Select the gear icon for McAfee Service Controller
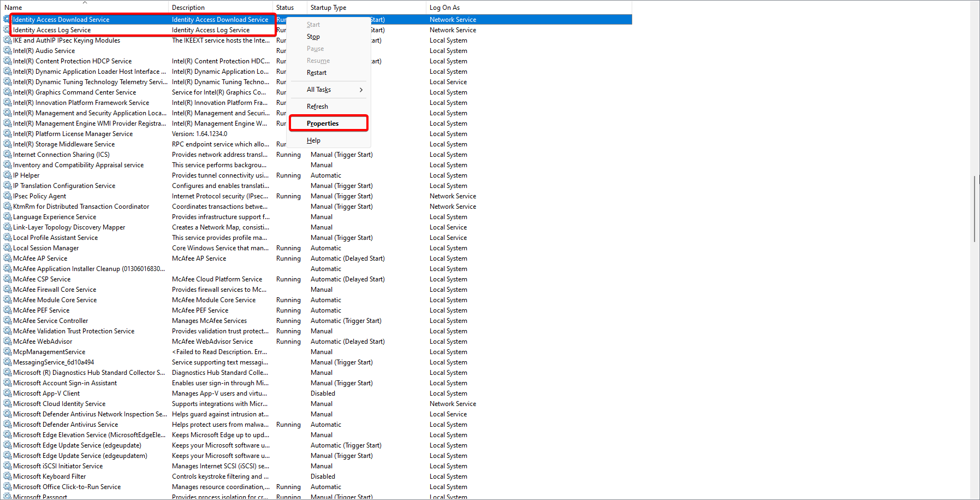The width and height of the screenshot is (980, 500). 8,321
